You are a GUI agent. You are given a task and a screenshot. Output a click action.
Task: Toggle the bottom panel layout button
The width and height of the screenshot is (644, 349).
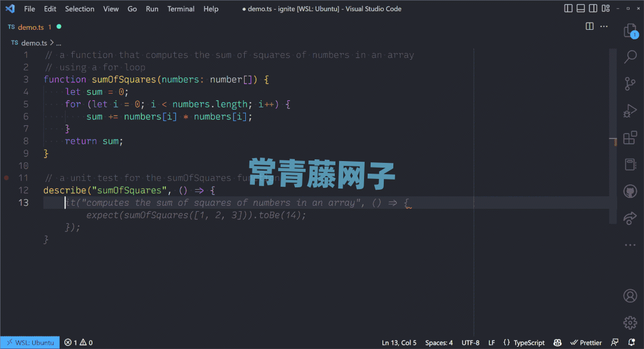pyautogui.click(x=581, y=9)
